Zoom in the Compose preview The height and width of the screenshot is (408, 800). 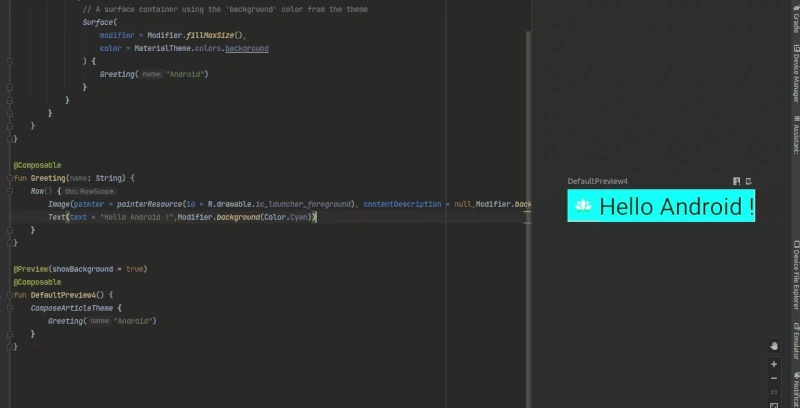[774, 364]
